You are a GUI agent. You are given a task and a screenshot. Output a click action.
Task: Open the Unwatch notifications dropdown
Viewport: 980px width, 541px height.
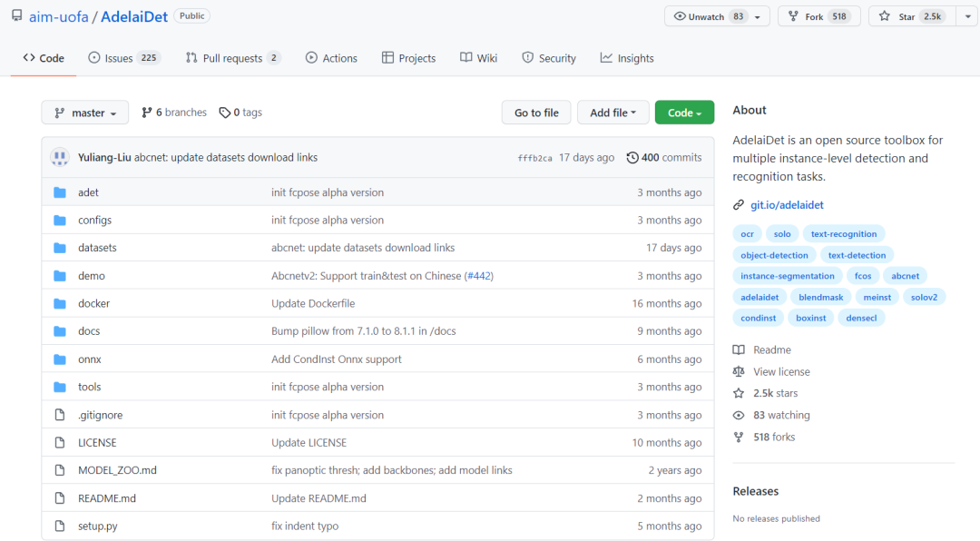click(x=717, y=16)
